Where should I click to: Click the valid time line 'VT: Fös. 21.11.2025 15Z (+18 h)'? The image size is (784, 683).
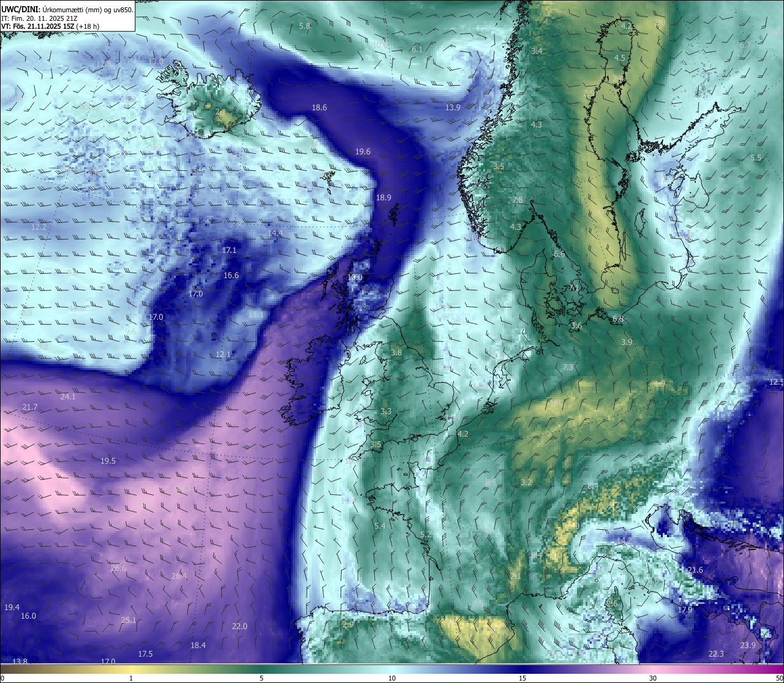[50, 26]
